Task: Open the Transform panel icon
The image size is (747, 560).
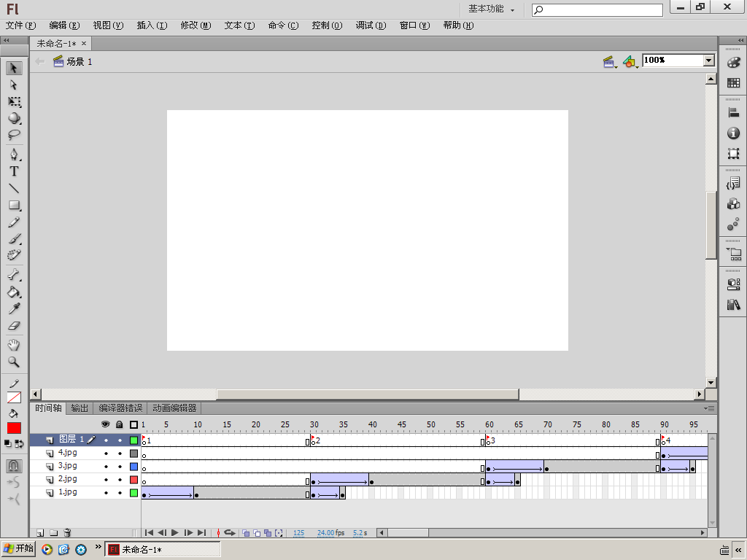Action: (x=733, y=153)
